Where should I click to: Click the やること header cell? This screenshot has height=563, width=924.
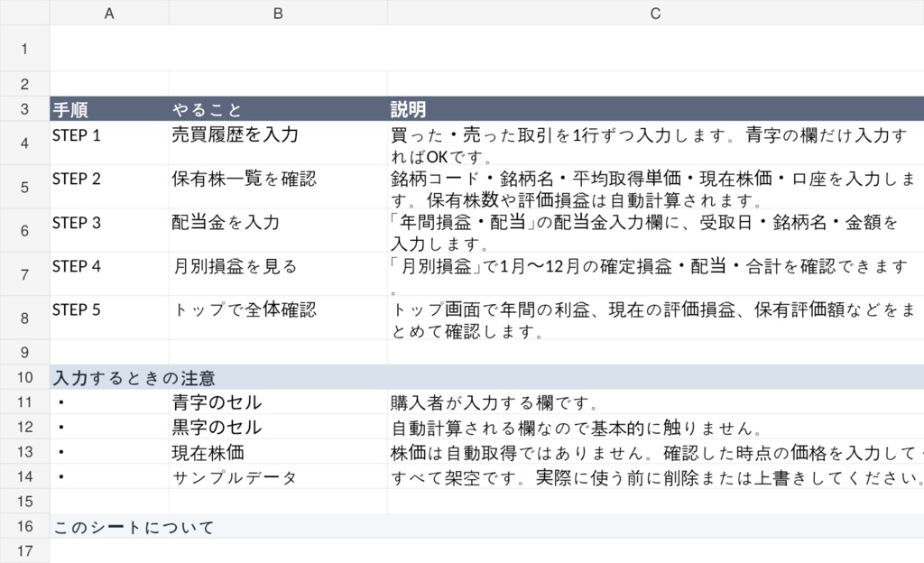[278, 109]
